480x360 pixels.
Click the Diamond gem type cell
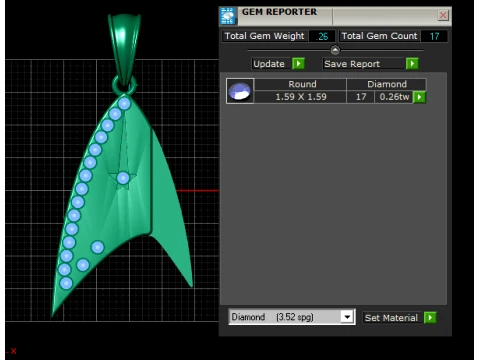(387, 84)
